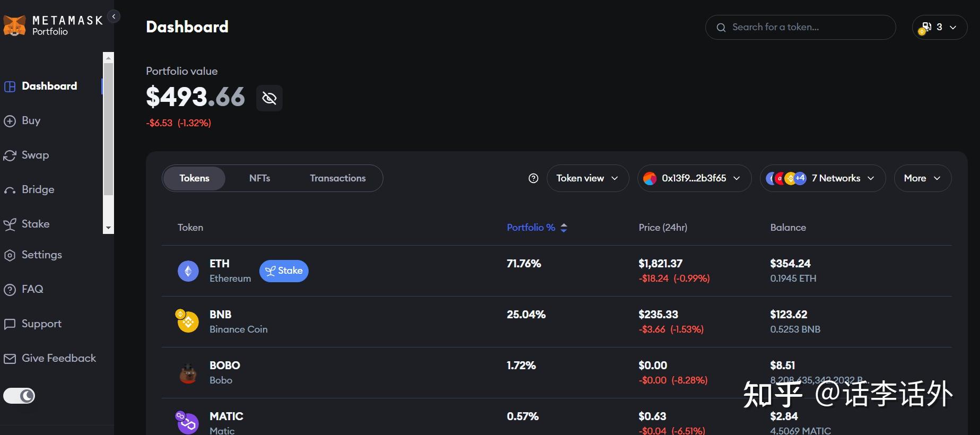Image resolution: width=980 pixels, height=435 pixels.
Task: Click the sidebar scrollbar down arrow
Action: [x=108, y=228]
